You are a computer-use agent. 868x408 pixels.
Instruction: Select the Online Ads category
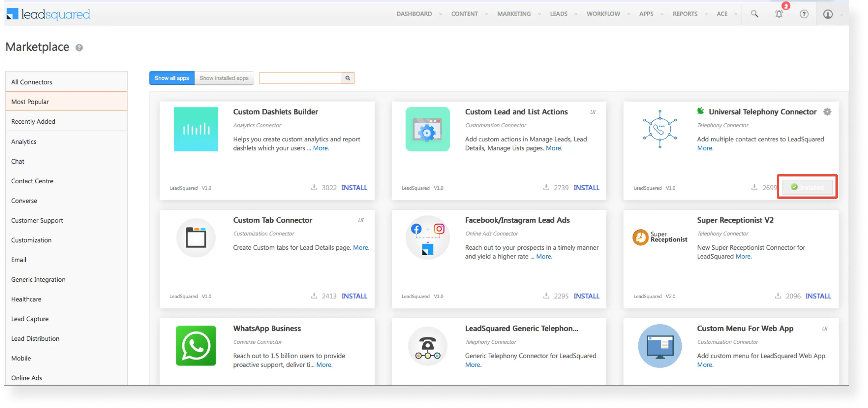pyautogui.click(x=66, y=378)
